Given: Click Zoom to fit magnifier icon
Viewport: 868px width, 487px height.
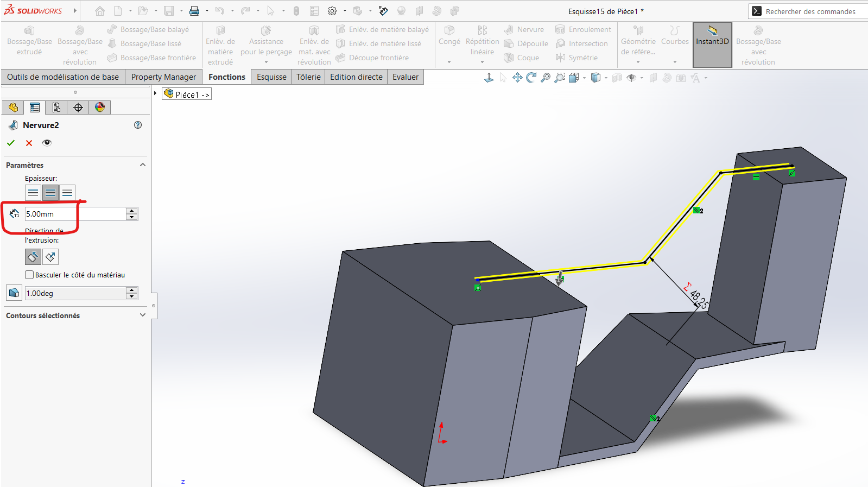Looking at the screenshot, I should click(x=546, y=78).
